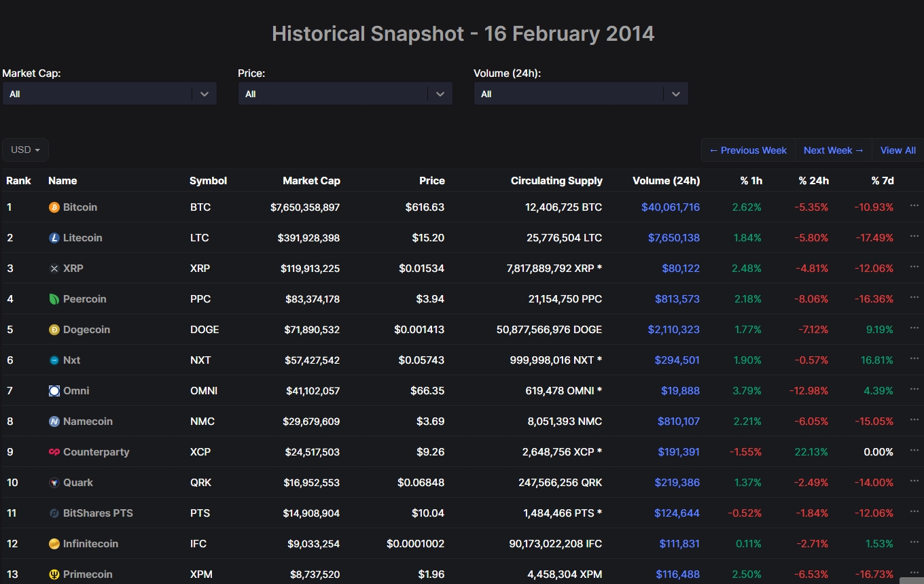Click the Bitcoin coin logo icon
The width and height of the screenshot is (924, 584).
point(54,207)
